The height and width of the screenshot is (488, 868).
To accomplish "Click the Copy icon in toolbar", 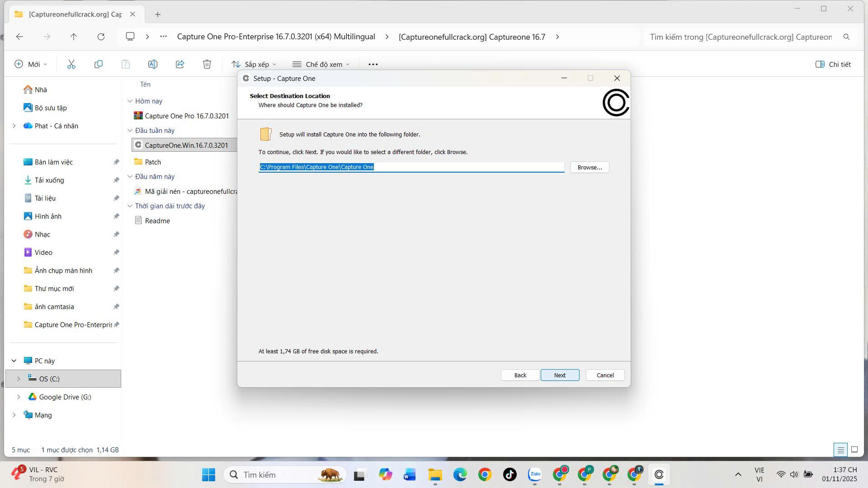I will coord(98,64).
